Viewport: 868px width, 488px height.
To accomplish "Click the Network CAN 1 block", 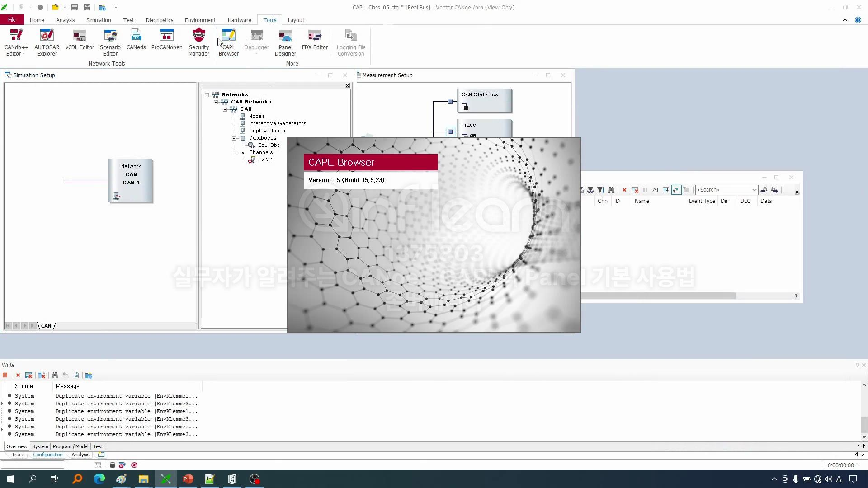I will pyautogui.click(x=131, y=181).
